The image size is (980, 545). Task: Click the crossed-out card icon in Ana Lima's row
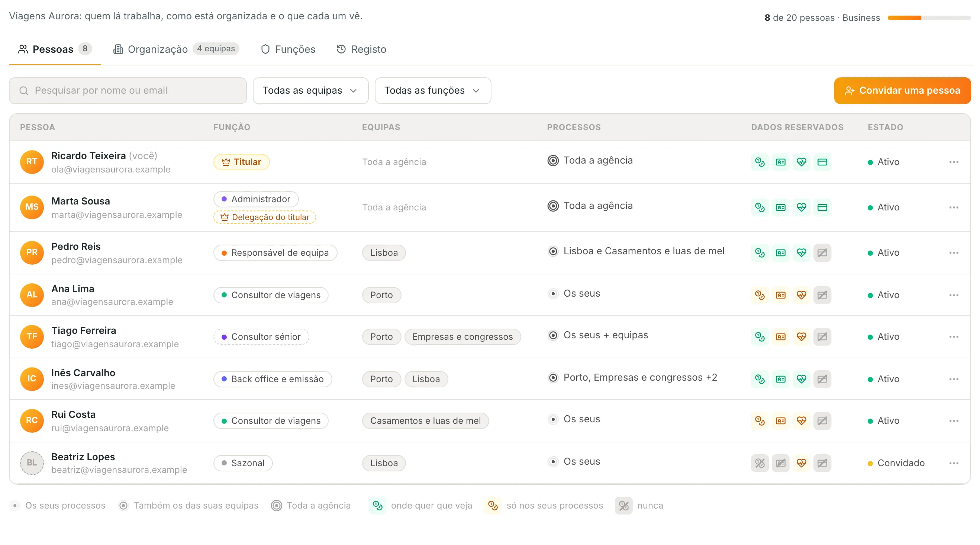[x=822, y=295]
